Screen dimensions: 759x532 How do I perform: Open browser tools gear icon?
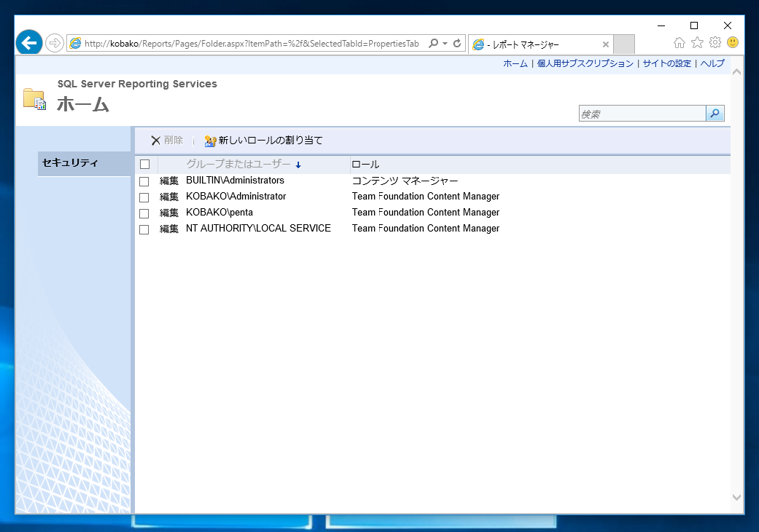pyautogui.click(x=715, y=43)
